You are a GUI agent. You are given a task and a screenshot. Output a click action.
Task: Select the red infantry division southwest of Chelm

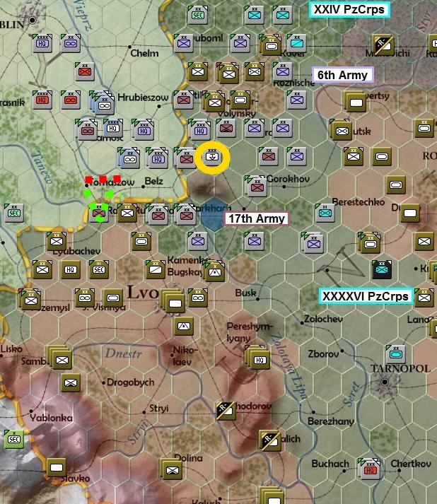pos(85,71)
